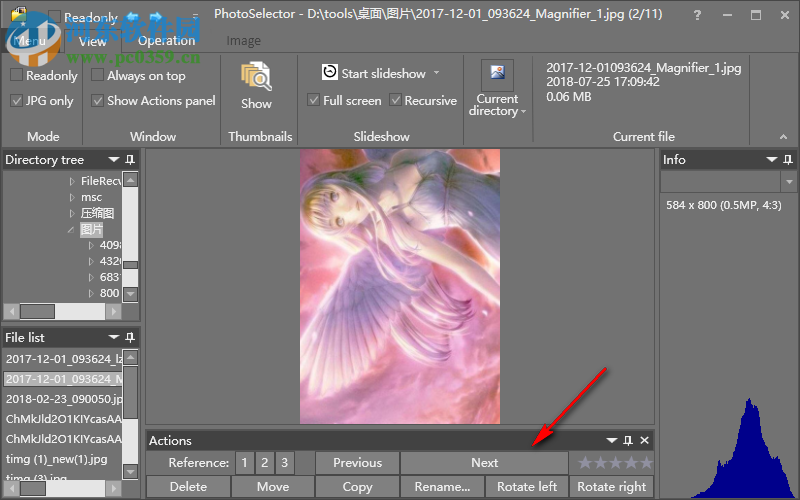Screen dimensions: 800x500
Task: Toggle the Recursive checkbox
Action: (395, 100)
